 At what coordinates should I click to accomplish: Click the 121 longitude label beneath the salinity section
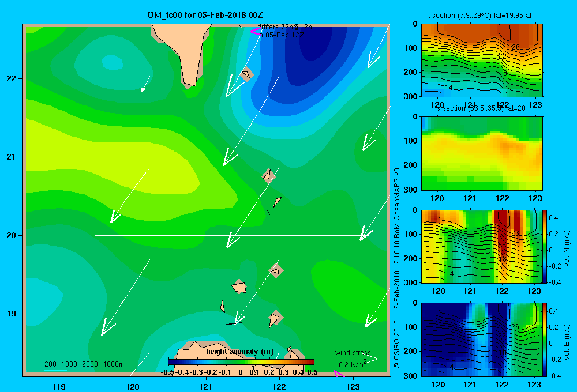(470, 198)
